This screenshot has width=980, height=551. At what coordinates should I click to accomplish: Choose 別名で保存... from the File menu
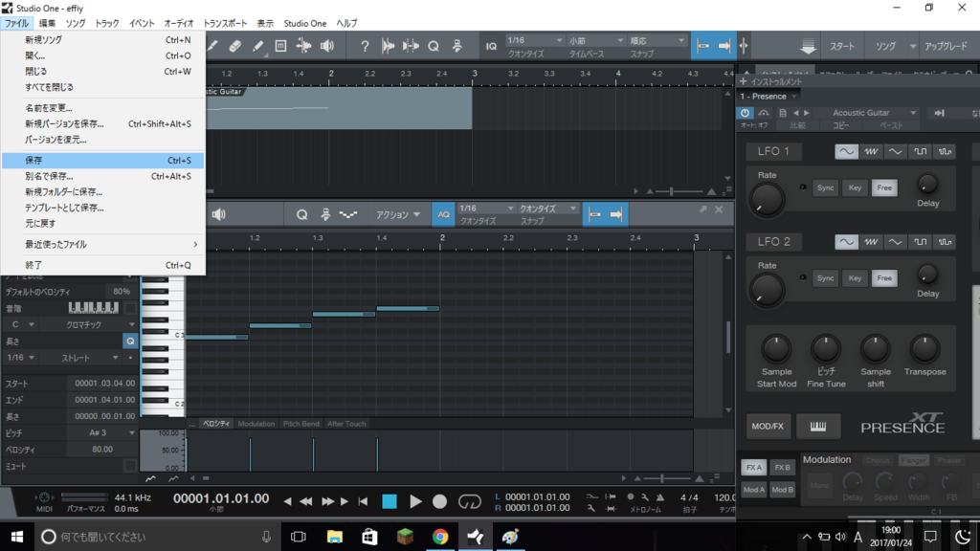click(102, 176)
